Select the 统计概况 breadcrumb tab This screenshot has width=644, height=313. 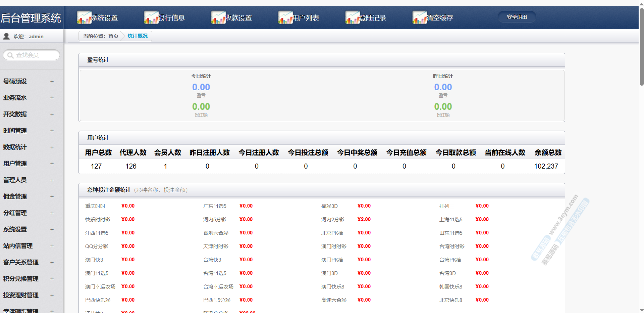(x=138, y=36)
